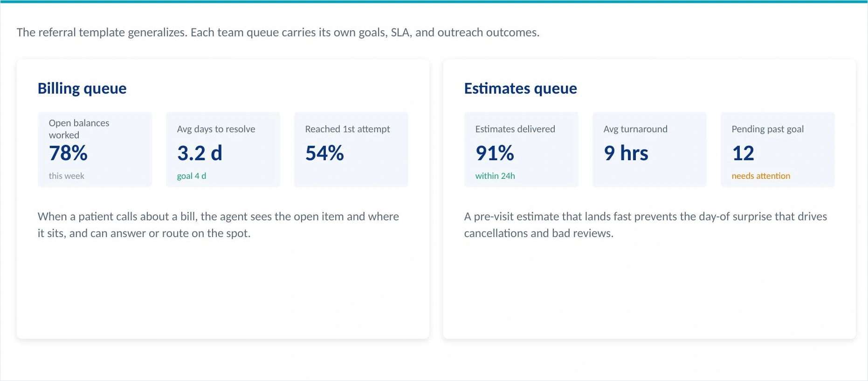Select the needs attention warning label
Screen dimensions: 868x381
(x=761, y=176)
